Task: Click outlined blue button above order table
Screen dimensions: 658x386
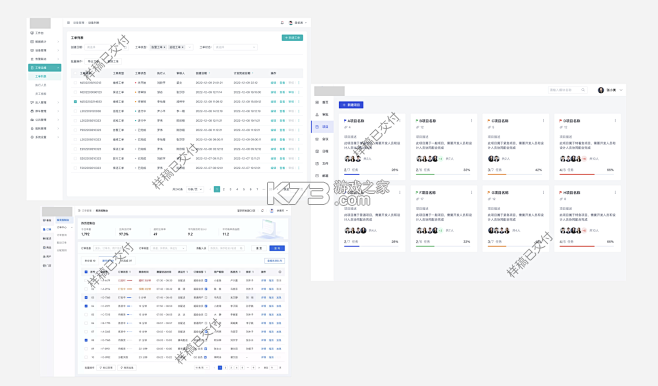Action: (274, 261)
